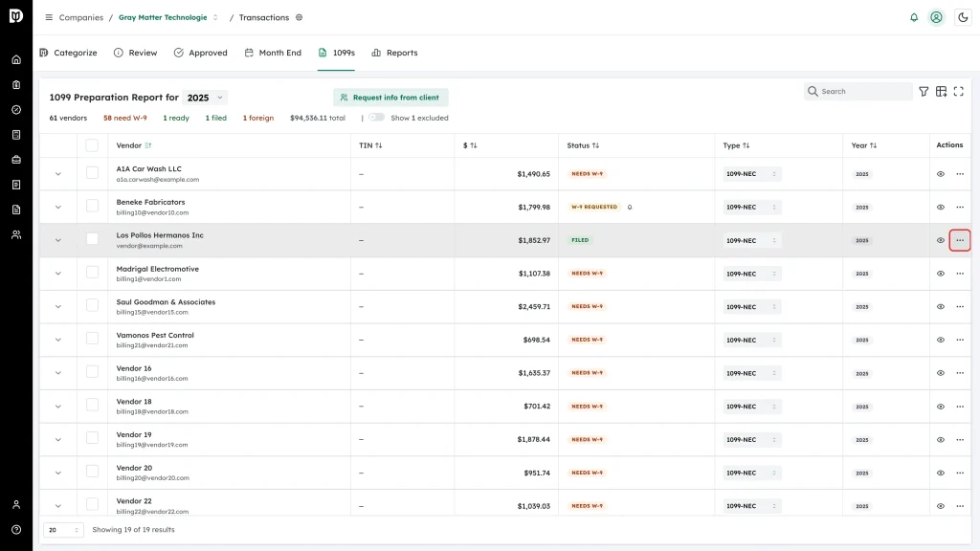Expand the Los Pollos Hermanos Inc row
The image size is (980, 551).
pos(58,240)
